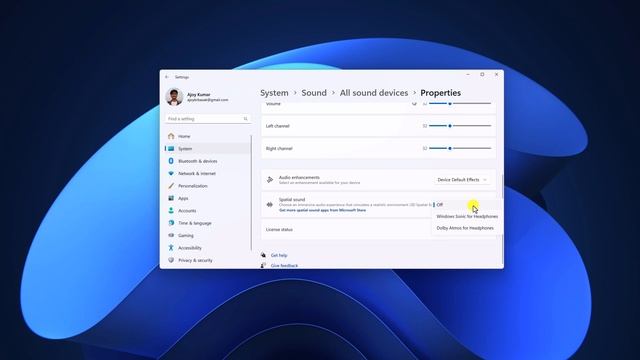Go to Sound in the breadcrumb

tap(314, 93)
